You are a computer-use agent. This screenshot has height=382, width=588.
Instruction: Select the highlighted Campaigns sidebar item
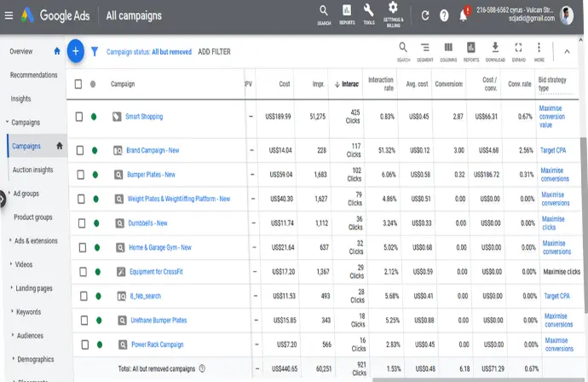coord(37,146)
